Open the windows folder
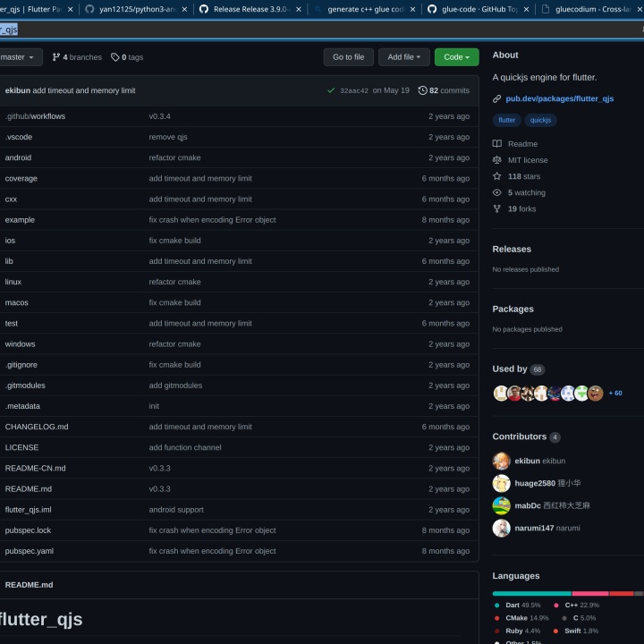The width and height of the screenshot is (644, 644). pos(20,344)
